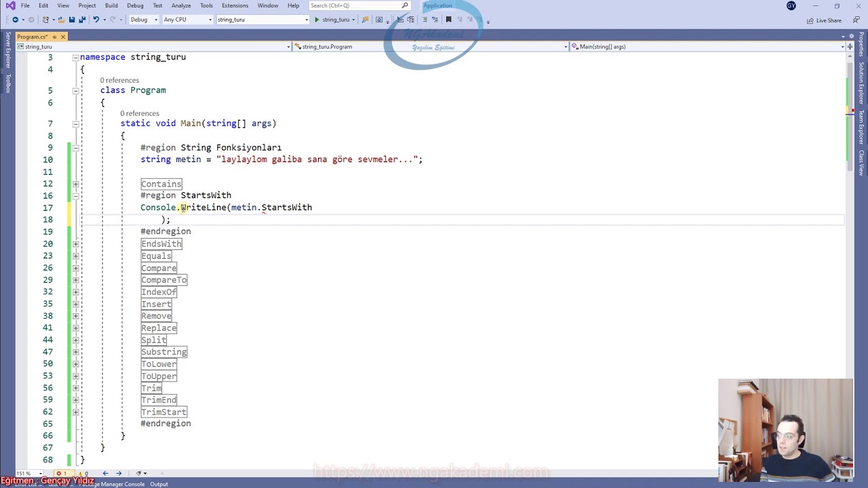Screen dimensions: 868x488
Task: Click the bookmark icon in the toolbar
Action: [x=448, y=20]
